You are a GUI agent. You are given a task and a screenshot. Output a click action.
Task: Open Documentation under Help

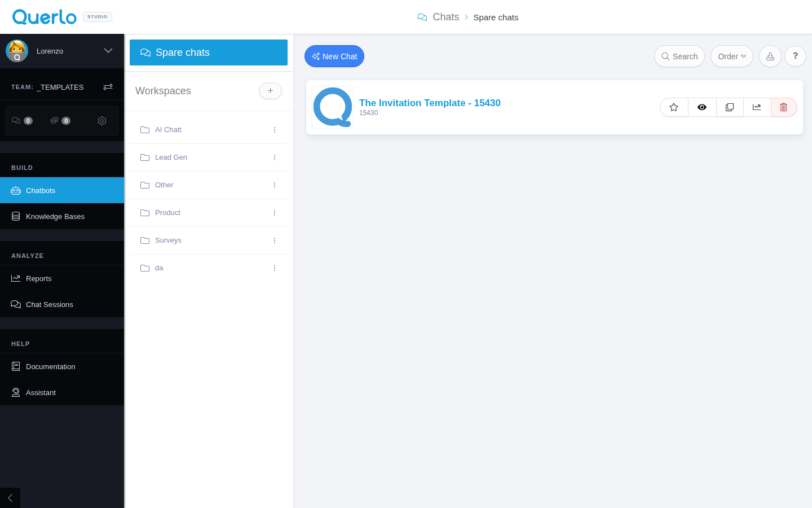pyautogui.click(x=62, y=366)
